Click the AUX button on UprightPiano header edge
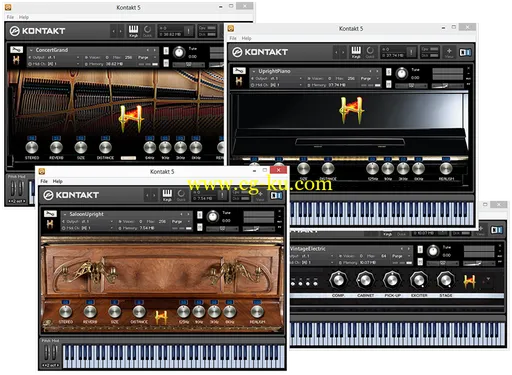Viewport: 512px width, 375px height. pos(468,79)
